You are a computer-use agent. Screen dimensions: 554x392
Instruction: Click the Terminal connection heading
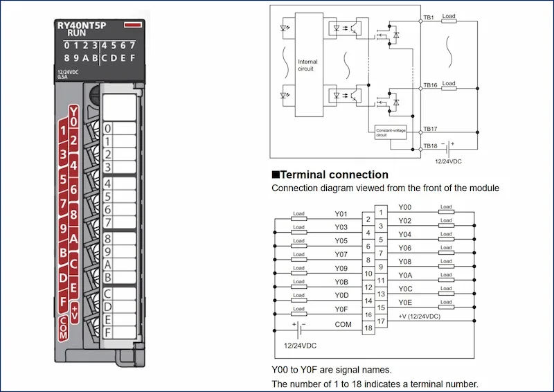[330, 175]
